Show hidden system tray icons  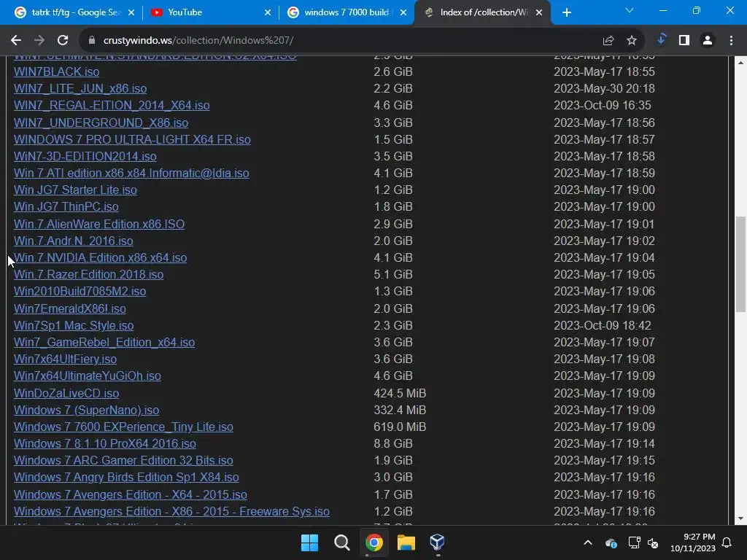point(588,542)
